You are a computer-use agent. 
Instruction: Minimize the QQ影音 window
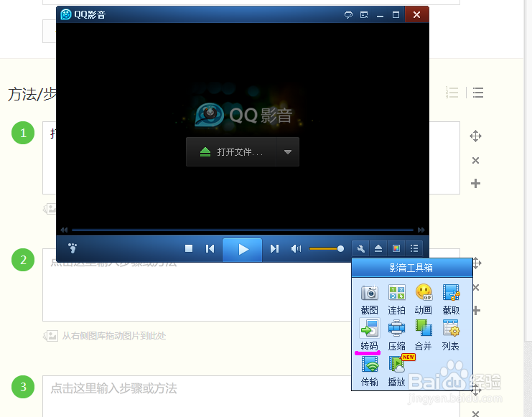(380, 15)
